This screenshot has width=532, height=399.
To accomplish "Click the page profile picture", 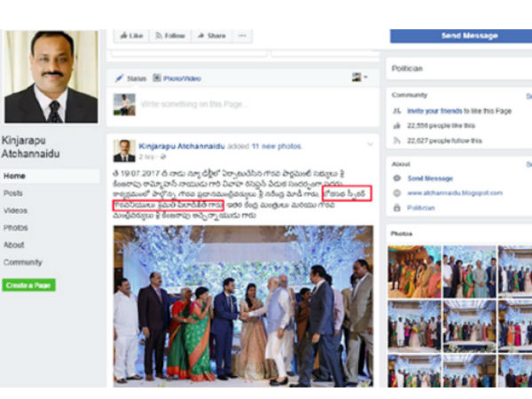I will (x=51, y=78).
